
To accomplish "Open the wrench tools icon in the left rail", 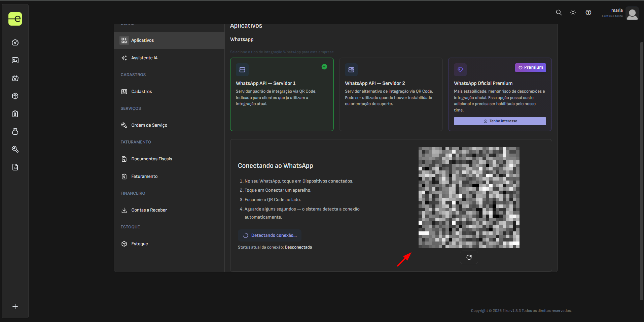I will pyautogui.click(x=15, y=149).
